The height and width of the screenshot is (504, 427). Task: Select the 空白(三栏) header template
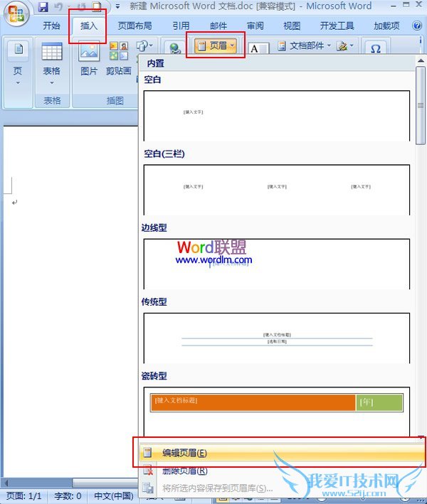(x=276, y=189)
